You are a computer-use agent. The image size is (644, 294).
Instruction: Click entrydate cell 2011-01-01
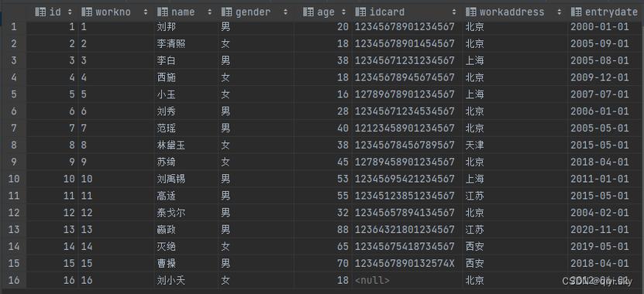(x=600, y=179)
